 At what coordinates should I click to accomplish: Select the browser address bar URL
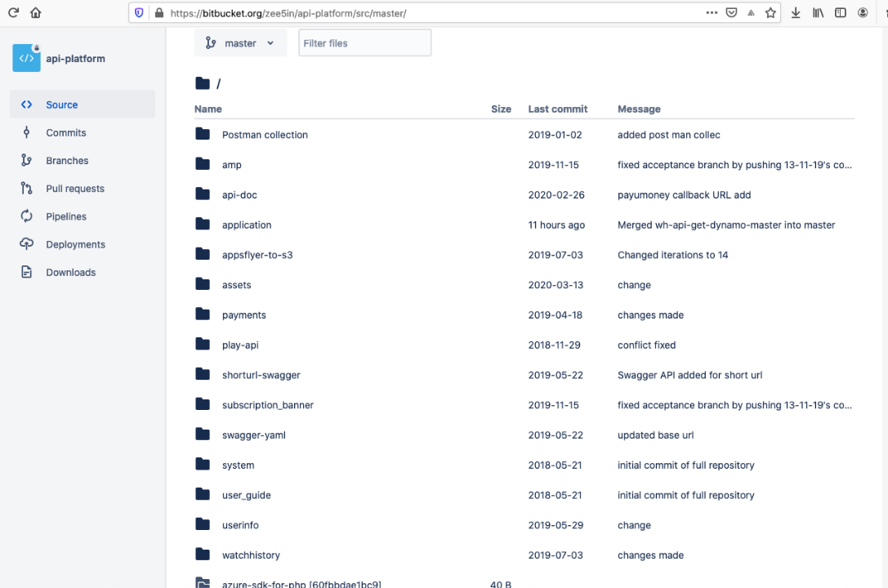point(408,13)
